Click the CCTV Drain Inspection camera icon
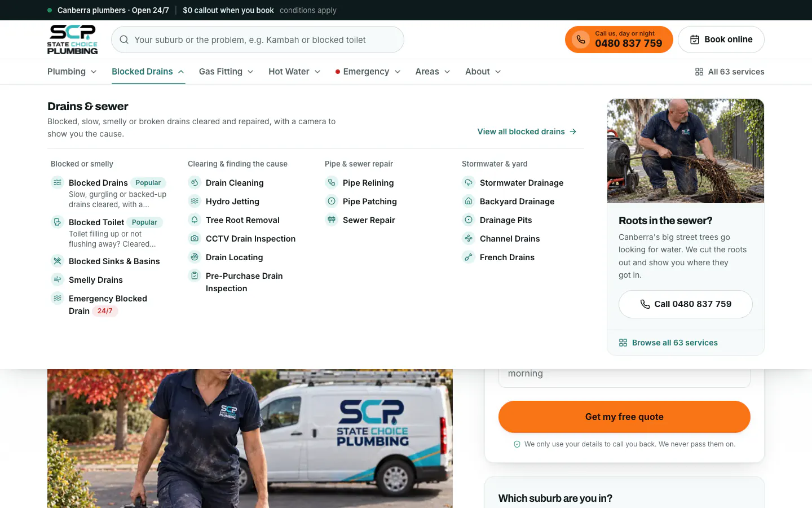812x508 pixels. coord(195,238)
